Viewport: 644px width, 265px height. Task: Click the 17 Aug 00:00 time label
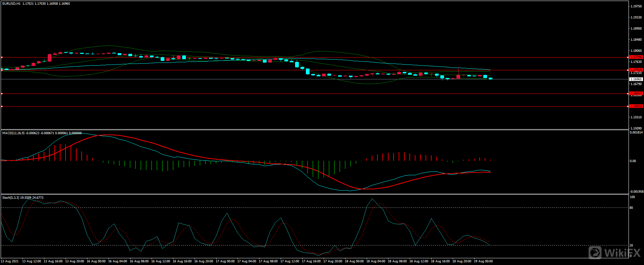[225, 261]
